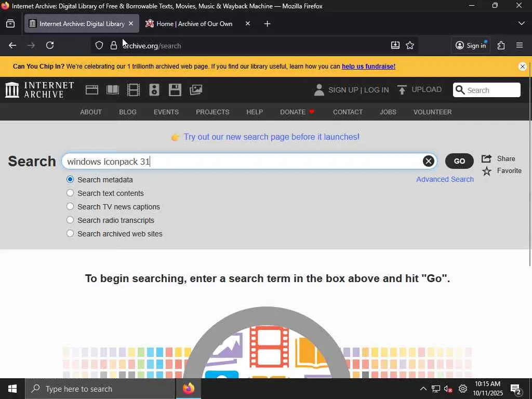Image resolution: width=532 pixels, height=399 pixels.
Task: Bookmark this page with star icon
Action: point(410,46)
